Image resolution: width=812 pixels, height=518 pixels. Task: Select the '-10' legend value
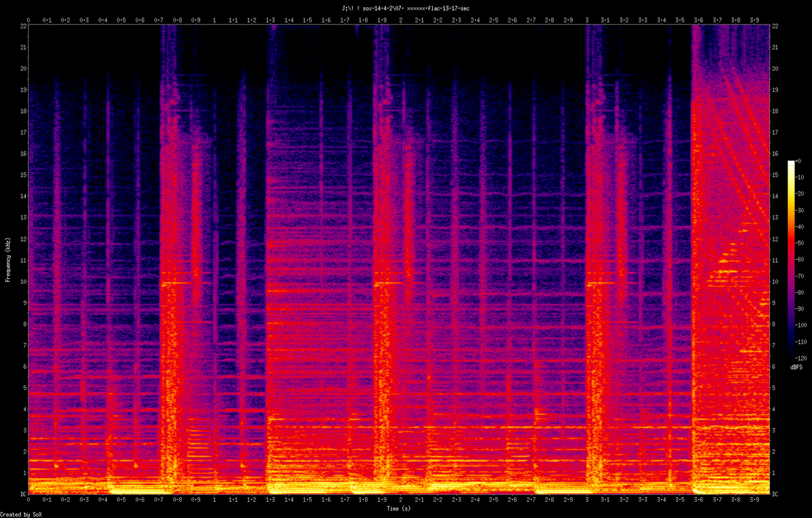[800, 177]
